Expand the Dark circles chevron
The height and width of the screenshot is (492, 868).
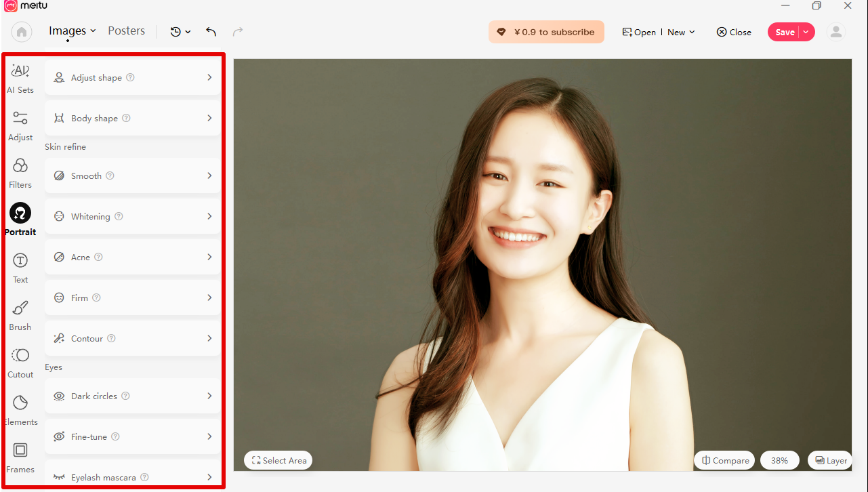click(x=209, y=396)
